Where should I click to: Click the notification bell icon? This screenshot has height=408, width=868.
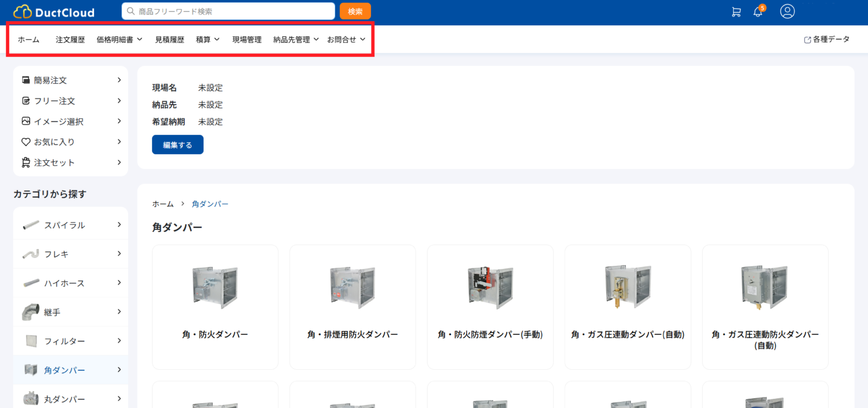pyautogui.click(x=758, y=12)
